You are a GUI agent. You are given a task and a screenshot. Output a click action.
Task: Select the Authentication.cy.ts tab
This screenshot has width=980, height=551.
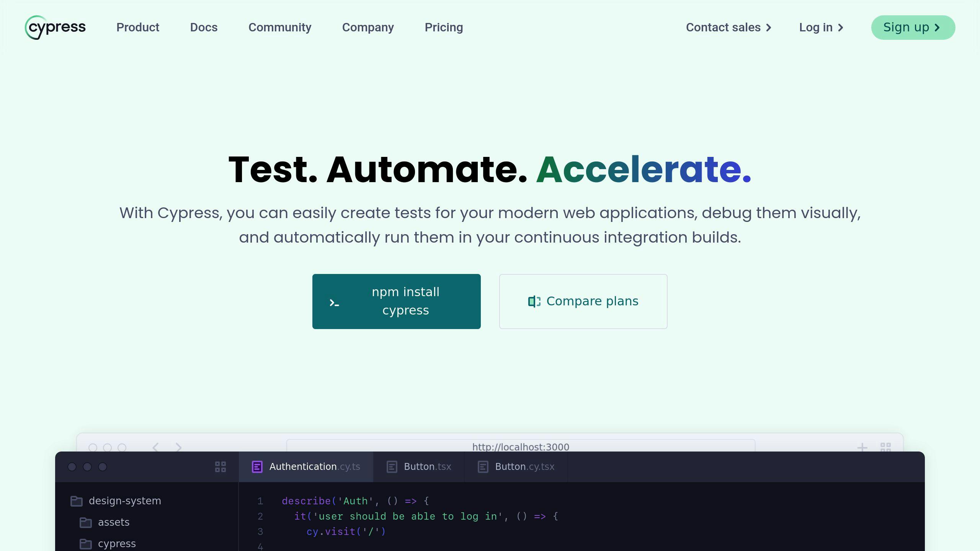pos(305,466)
